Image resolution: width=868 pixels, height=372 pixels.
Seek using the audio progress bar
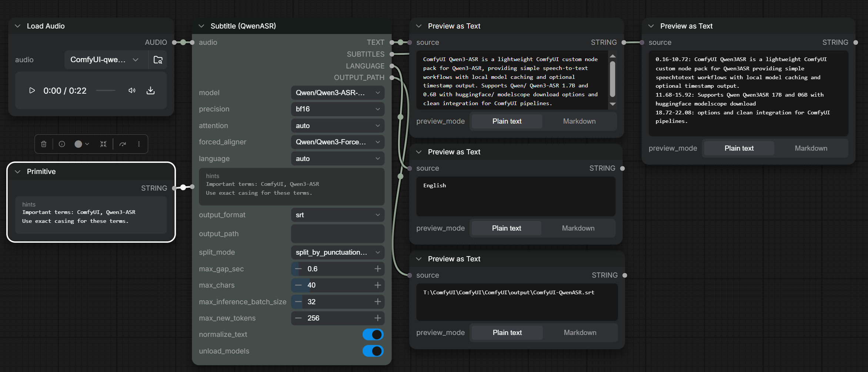point(106,91)
